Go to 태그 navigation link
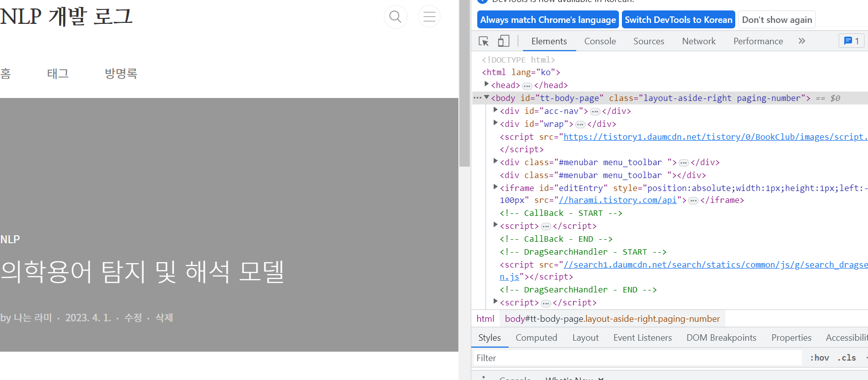This screenshot has width=868, height=380. [x=58, y=74]
